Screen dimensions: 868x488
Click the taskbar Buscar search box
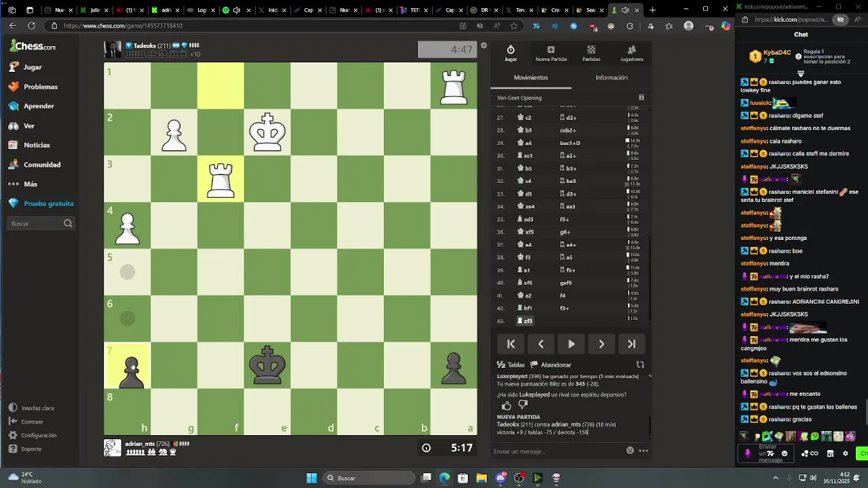click(x=370, y=478)
